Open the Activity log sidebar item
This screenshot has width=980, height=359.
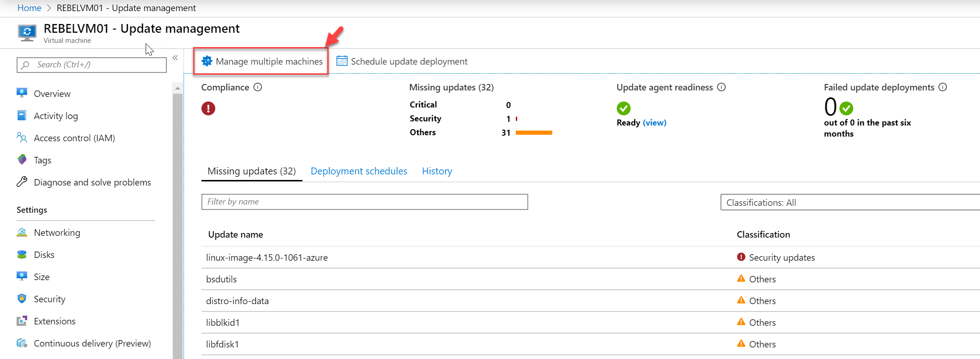point(55,116)
